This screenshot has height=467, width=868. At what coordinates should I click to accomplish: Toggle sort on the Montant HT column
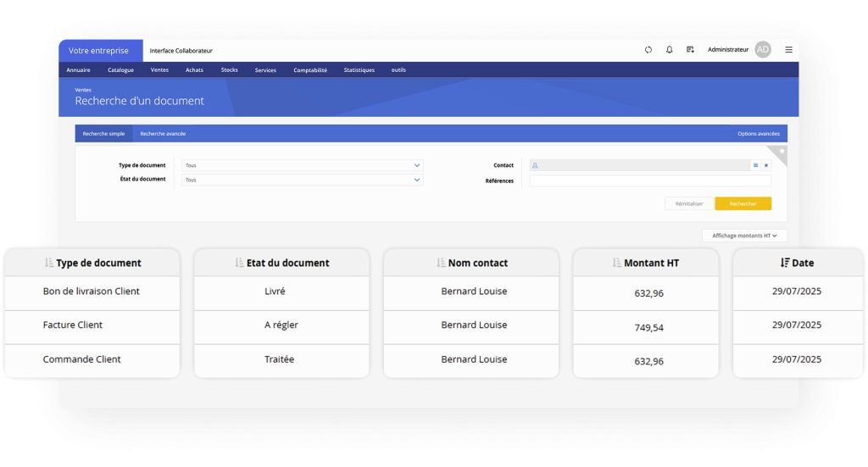(x=617, y=263)
